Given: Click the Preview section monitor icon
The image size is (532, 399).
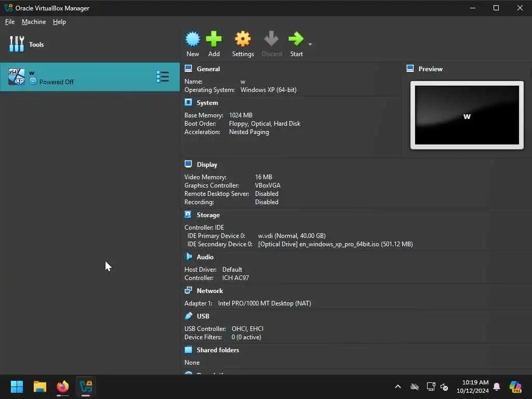Looking at the screenshot, I should 410,69.
